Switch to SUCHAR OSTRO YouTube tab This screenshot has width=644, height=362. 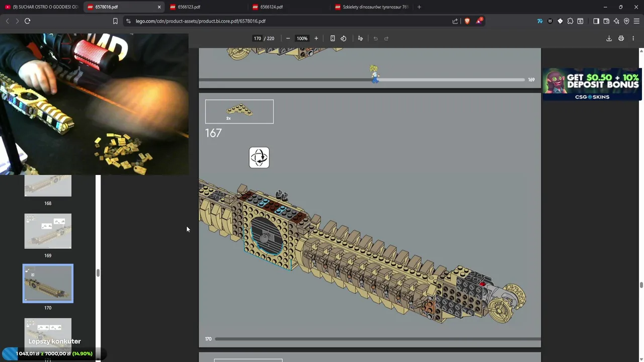coord(41,7)
